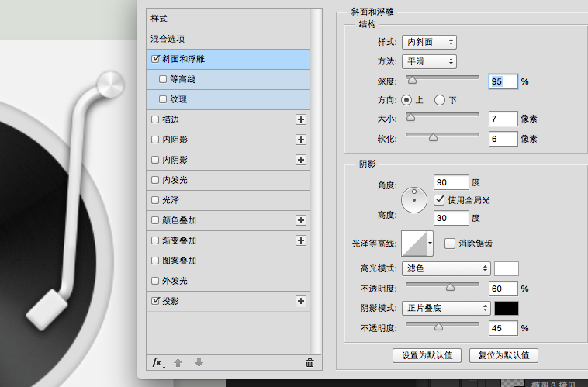Add another 描边 effect with its plus icon
The height and width of the screenshot is (387, 588).
[301, 119]
